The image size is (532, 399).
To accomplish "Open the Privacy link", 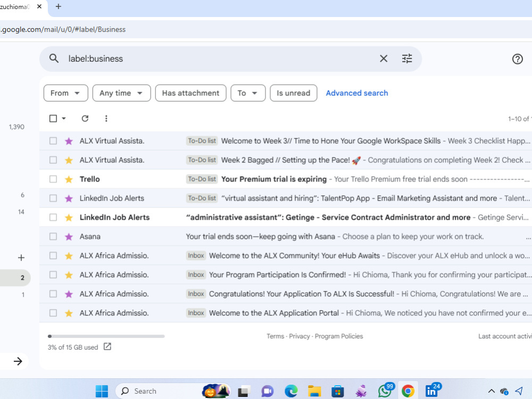I will [299, 336].
